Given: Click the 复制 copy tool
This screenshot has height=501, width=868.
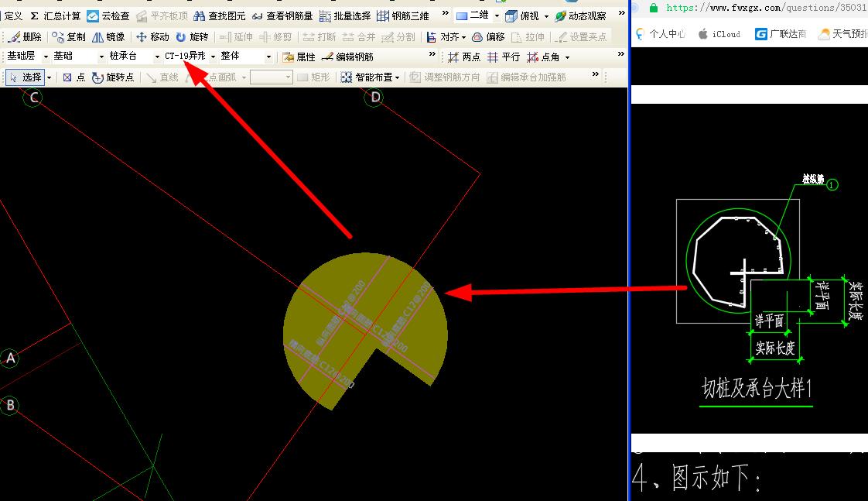Looking at the screenshot, I should coord(69,36).
